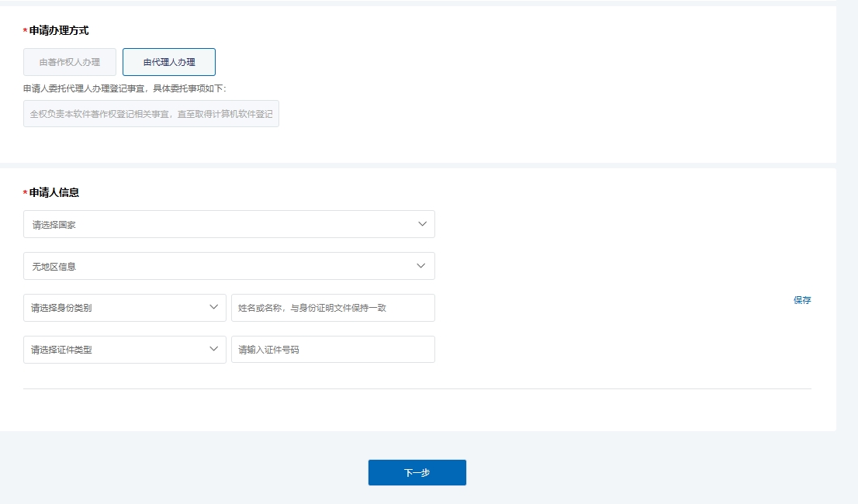
Task: Click the chevron arrow in 请选择国家 field
Action: [422, 224]
